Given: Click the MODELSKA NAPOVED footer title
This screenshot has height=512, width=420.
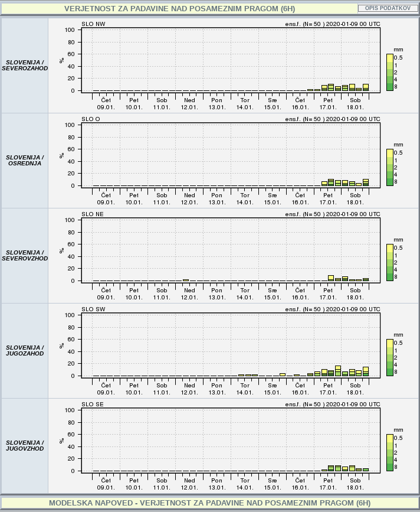Looking at the screenshot, I should (209, 503).
